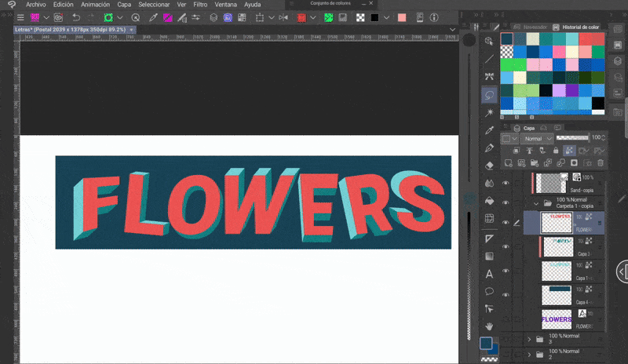Open the hamburger menu in the command bar
This screenshot has height=364, width=628.
point(20,17)
